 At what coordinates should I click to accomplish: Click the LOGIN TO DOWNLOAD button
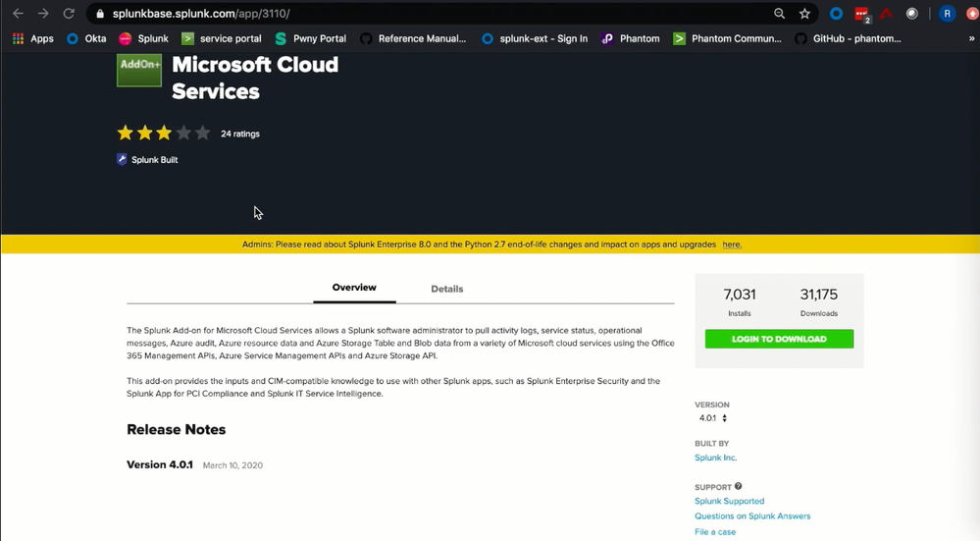779,339
